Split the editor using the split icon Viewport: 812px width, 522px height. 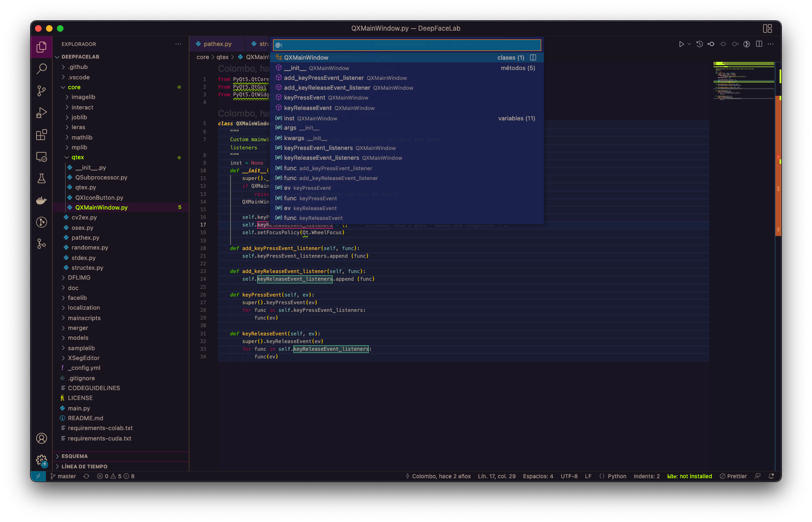tap(759, 44)
